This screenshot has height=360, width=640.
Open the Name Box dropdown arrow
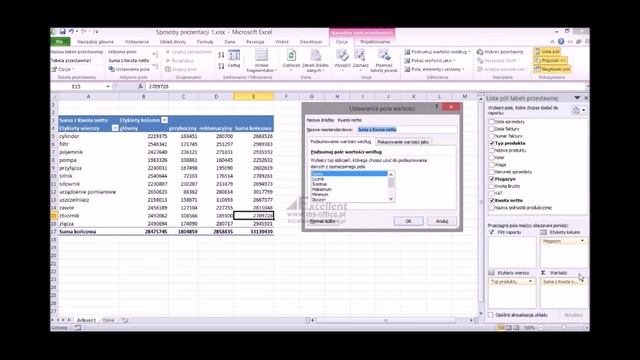108,87
